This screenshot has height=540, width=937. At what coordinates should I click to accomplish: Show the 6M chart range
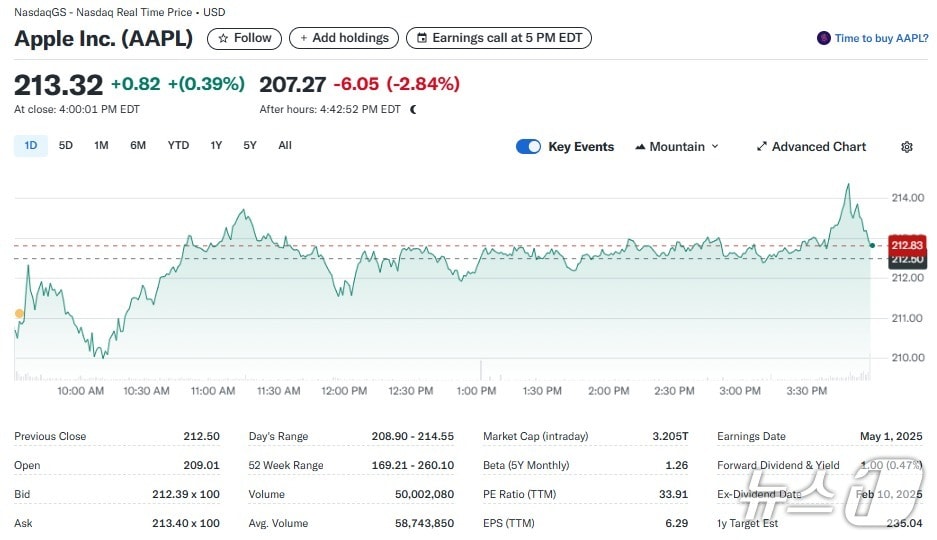tap(138, 146)
